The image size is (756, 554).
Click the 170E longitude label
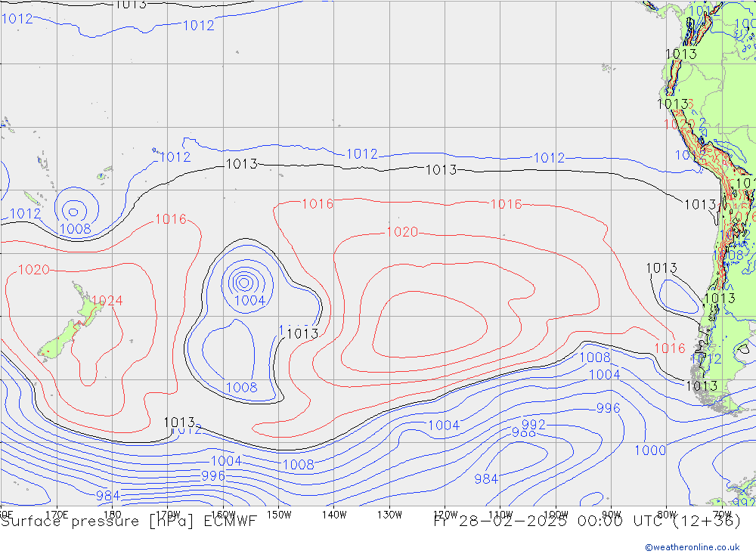(57, 515)
